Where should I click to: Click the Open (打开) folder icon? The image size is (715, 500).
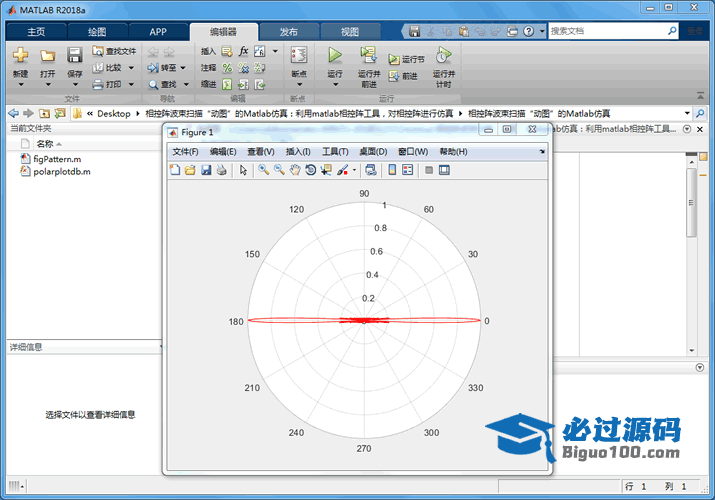pos(47,56)
